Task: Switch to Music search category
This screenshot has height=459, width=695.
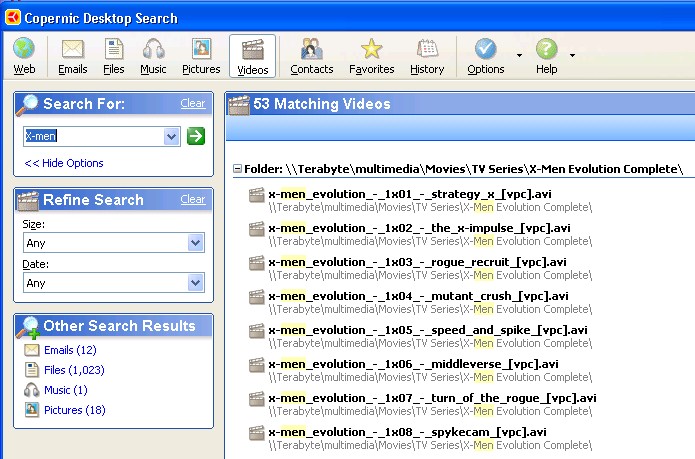Action: click(x=153, y=56)
